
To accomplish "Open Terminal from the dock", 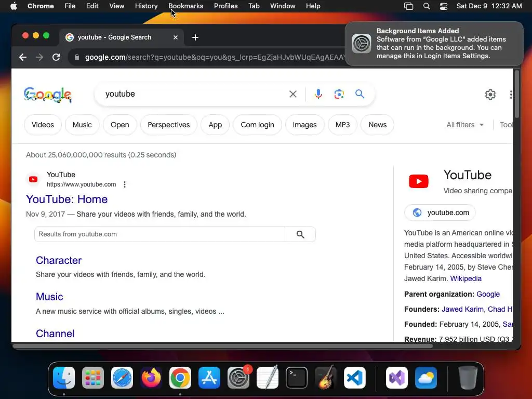I will [x=297, y=378].
